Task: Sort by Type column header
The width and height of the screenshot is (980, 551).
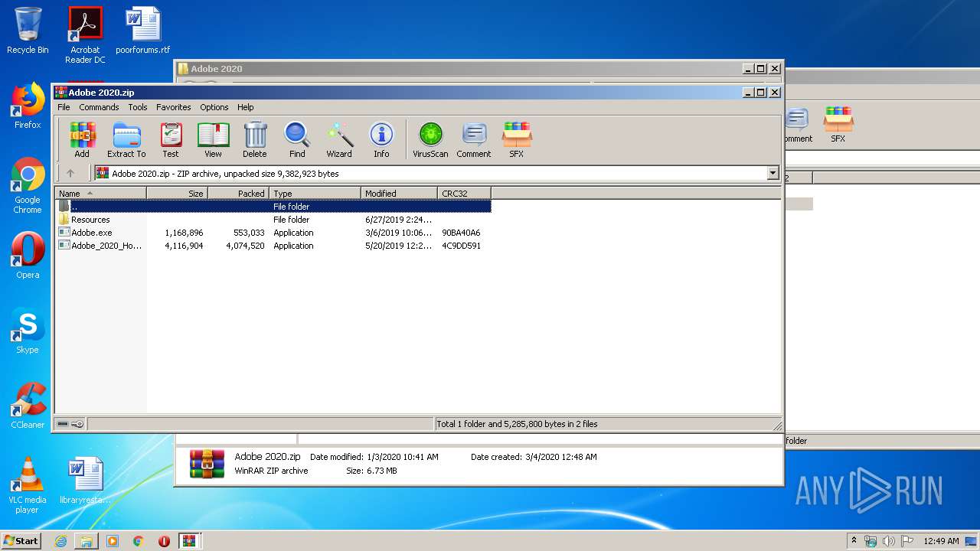Action: point(315,194)
